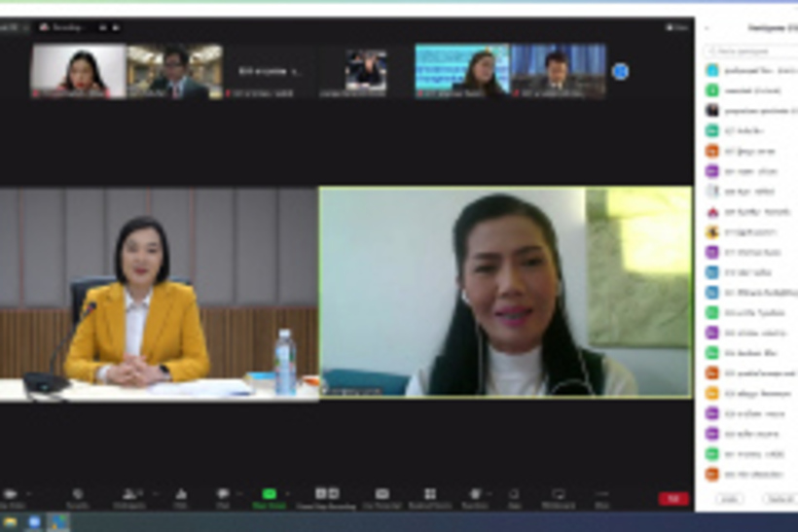The height and width of the screenshot is (532, 798).
Task: Open the Security menu in Zoom toolbar
Action: pos(77,498)
